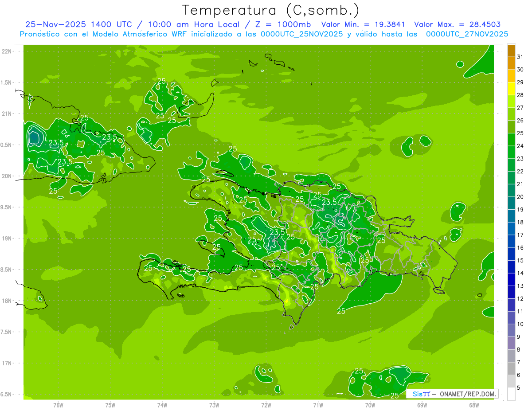
Task: Click the '22N' latitude axis label
Action: click(6, 51)
